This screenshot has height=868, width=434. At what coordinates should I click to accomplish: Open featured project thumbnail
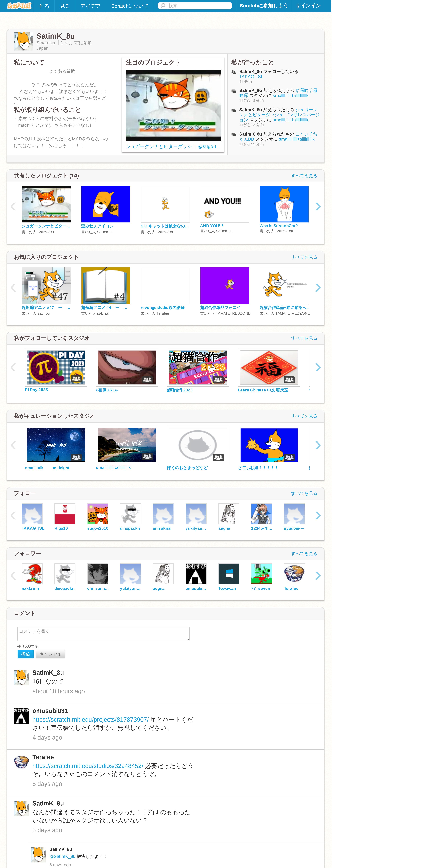(x=173, y=105)
